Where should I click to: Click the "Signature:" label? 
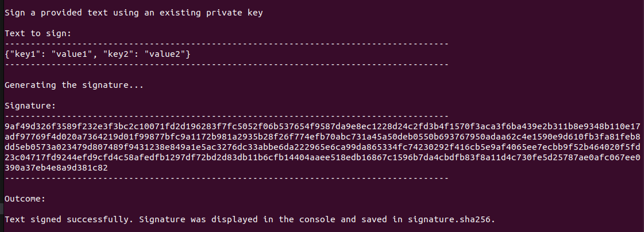30,106
